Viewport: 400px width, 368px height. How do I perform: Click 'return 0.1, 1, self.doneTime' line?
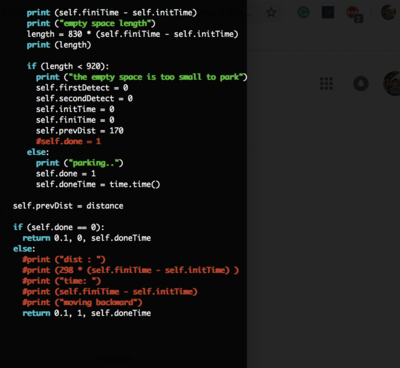click(x=87, y=313)
